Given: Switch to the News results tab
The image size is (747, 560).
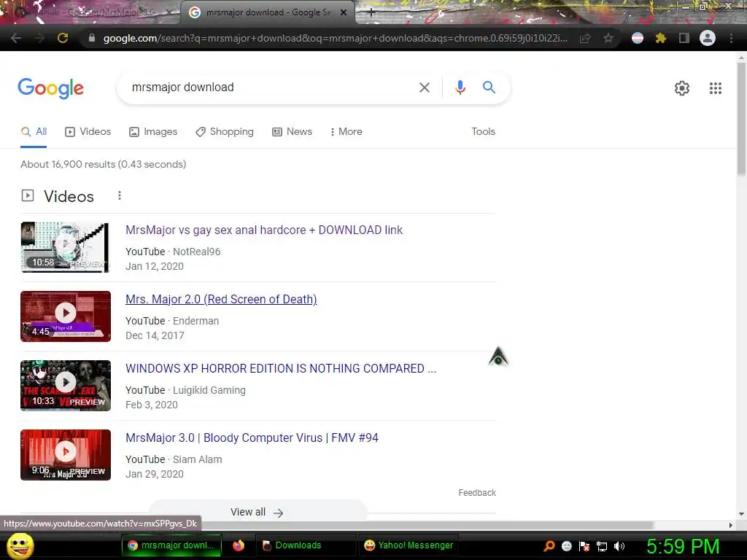Looking at the screenshot, I should tap(292, 132).
